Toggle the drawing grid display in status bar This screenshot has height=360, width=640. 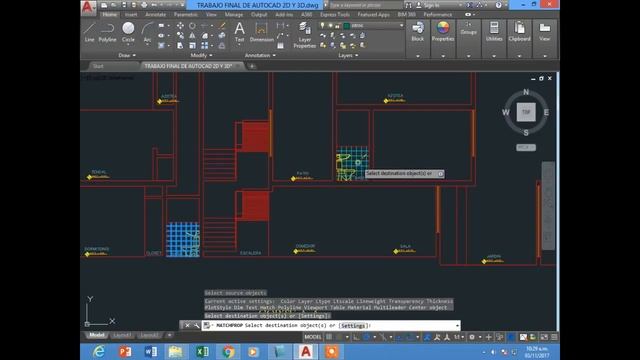(329, 337)
